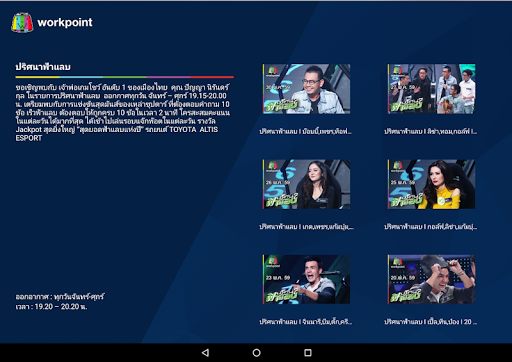Click episode title below 30 ม.ค. 59 thumbnail

(x=305, y=132)
